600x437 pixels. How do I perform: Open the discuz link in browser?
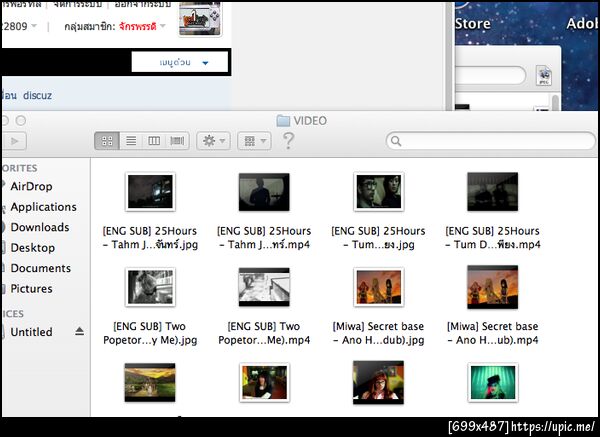coord(37,95)
